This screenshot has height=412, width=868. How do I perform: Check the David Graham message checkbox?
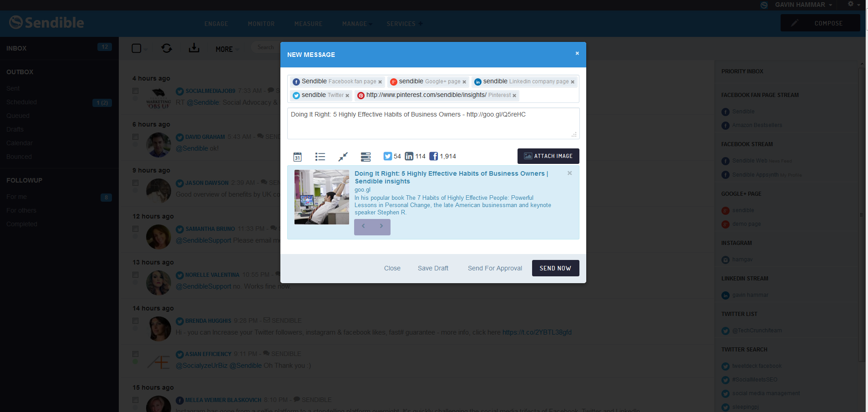coord(135,137)
